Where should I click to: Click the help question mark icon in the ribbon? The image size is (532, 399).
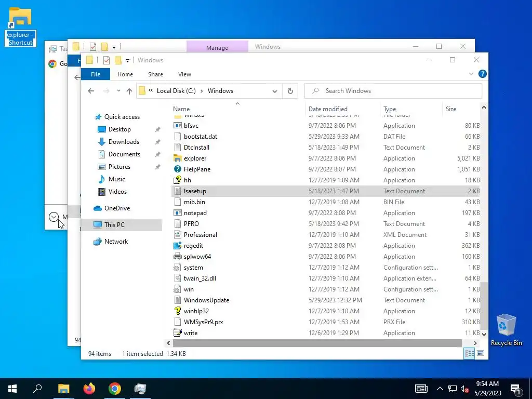(x=482, y=74)
